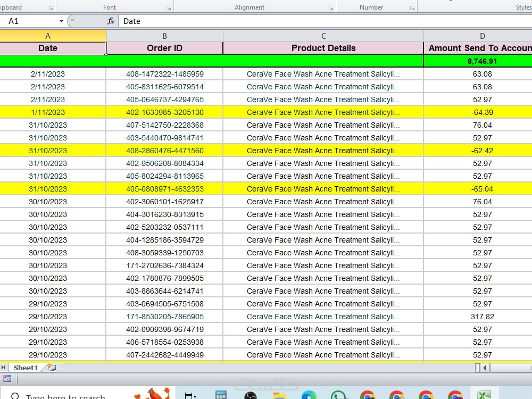Switch to the Sheet1 tab

click(26, 368)
